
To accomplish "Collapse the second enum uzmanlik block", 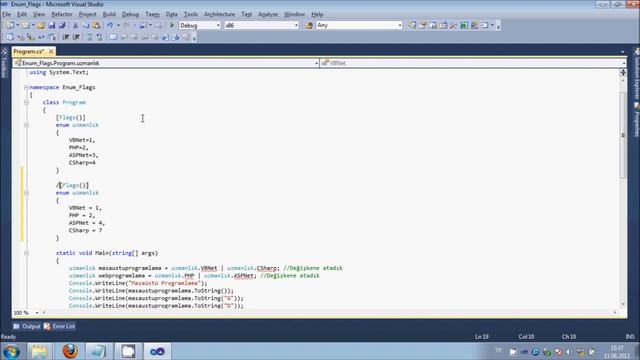I will click(x=26, y=193).
